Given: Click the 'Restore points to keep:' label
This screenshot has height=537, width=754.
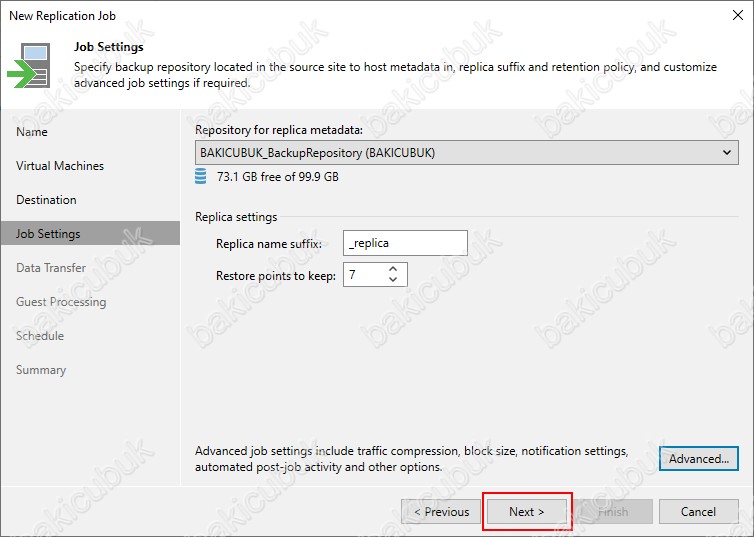Looking at the screenshot, I should click(276, 276).
